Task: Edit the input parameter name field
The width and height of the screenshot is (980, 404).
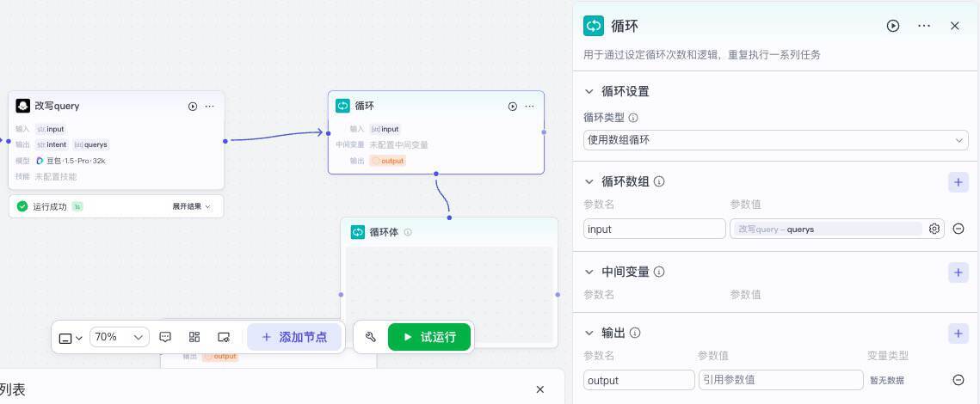Action: click(x=655, y=230)
